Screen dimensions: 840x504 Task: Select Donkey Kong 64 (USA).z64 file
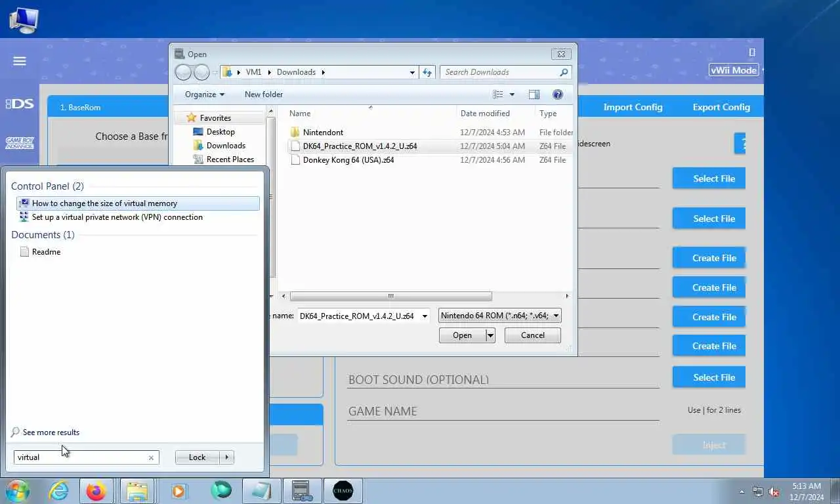348,159
